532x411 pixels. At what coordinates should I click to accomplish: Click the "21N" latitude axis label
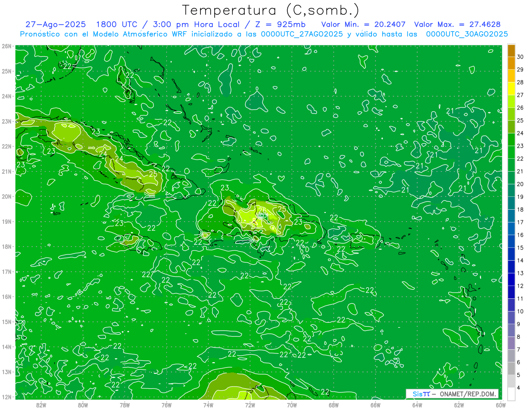click(6, 171)
